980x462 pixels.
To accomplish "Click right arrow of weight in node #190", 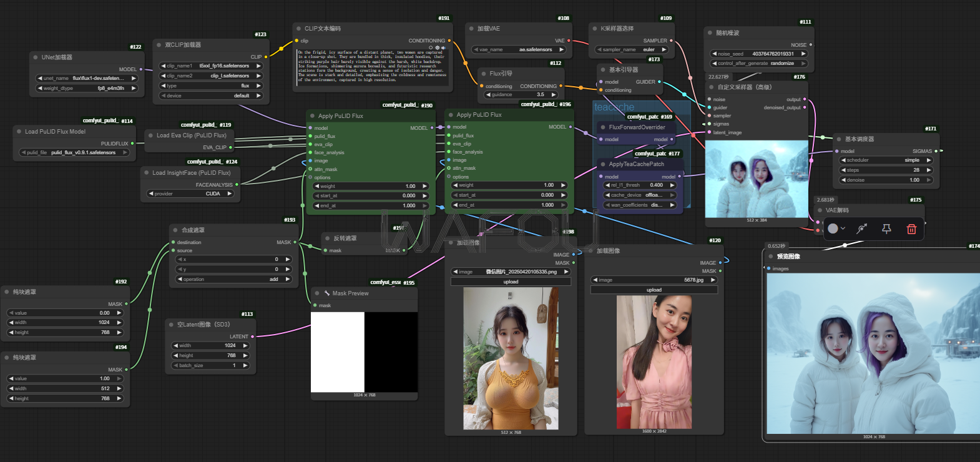I will point(424,186).
